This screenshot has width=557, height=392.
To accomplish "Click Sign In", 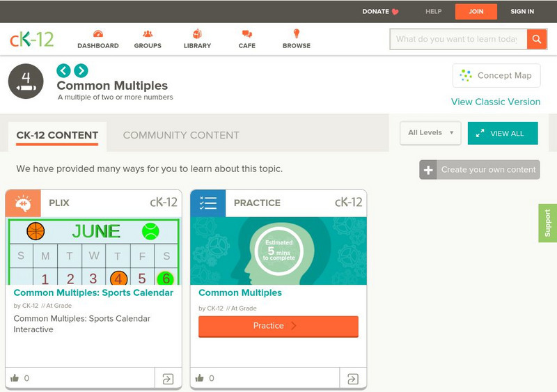I will (x=522, y=11).
